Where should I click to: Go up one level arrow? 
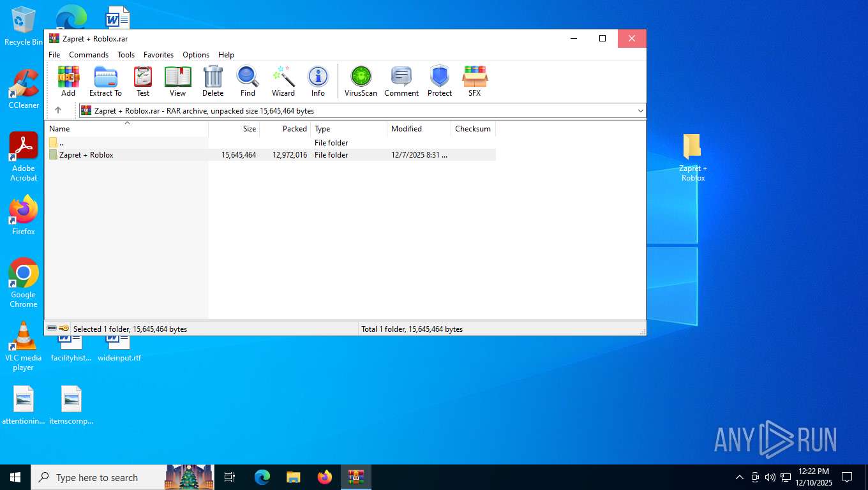point(58,110)
